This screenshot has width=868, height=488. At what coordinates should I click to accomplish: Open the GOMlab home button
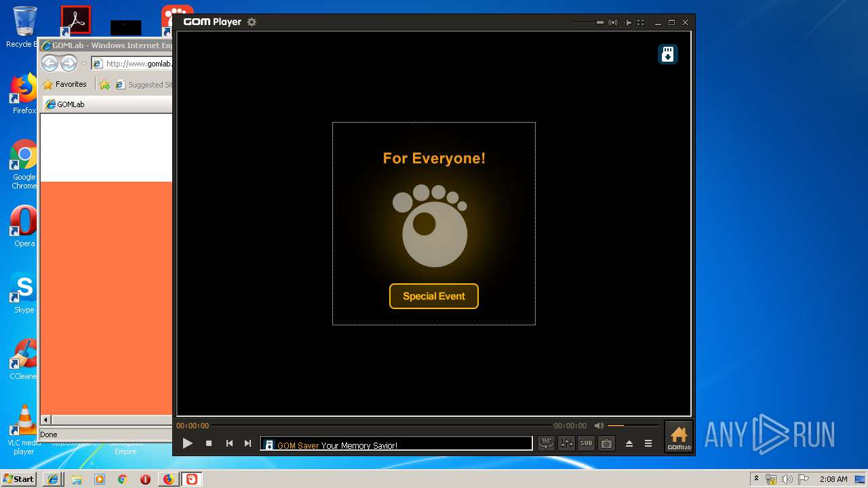(679, 437)
